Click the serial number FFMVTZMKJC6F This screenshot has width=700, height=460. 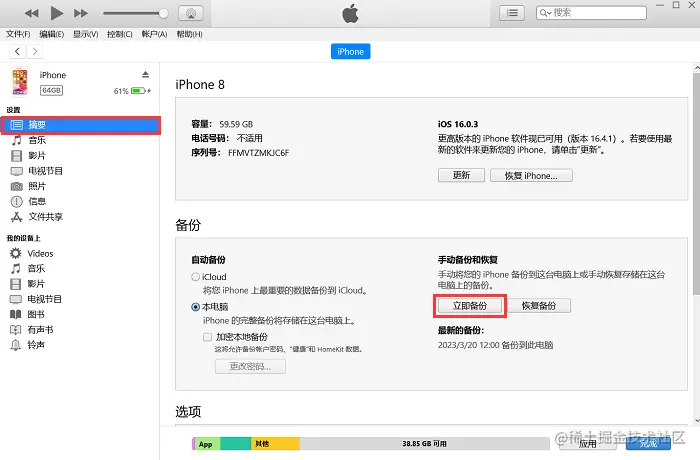pos(258,153)
